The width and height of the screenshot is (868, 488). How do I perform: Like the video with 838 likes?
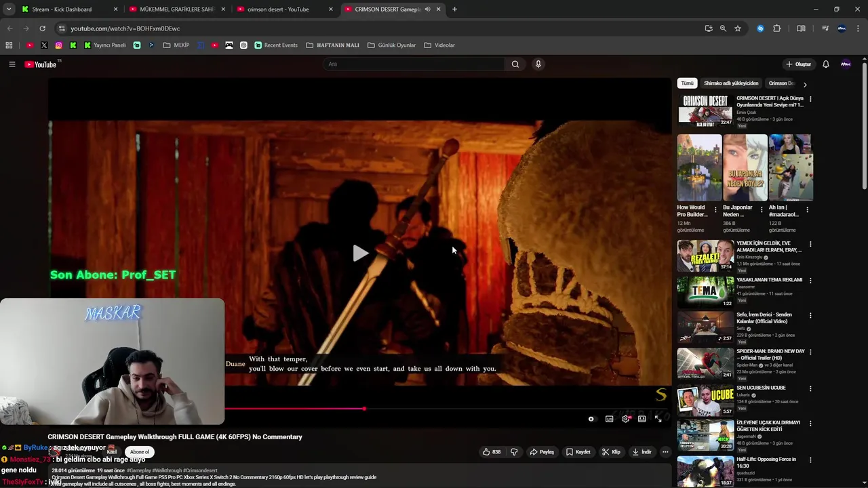(x=492, y=452)
